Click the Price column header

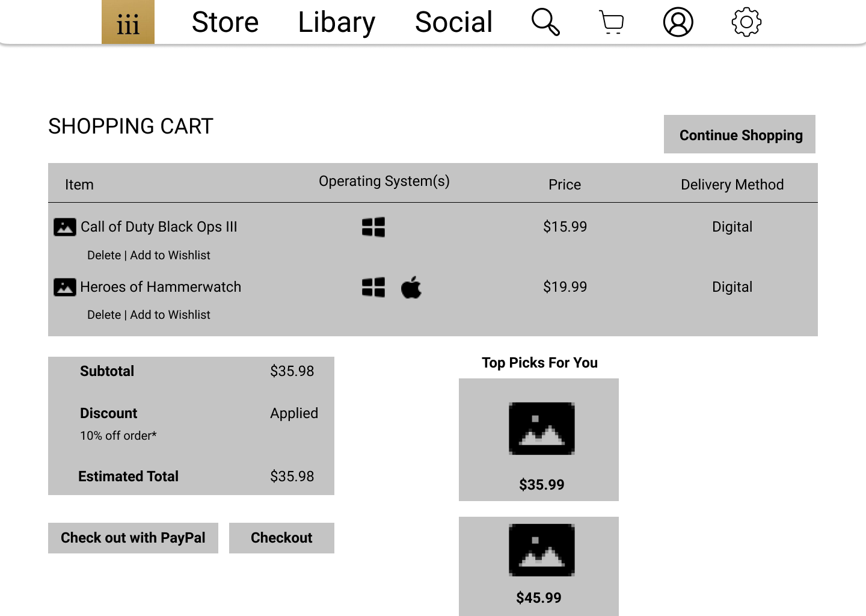click(x=565, y=185)
